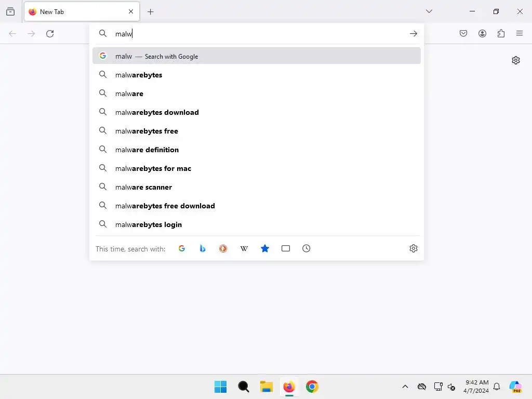Open the clock showing 9:42 AM
This screenshot has height=399, width=532.
tap(476, 387)
